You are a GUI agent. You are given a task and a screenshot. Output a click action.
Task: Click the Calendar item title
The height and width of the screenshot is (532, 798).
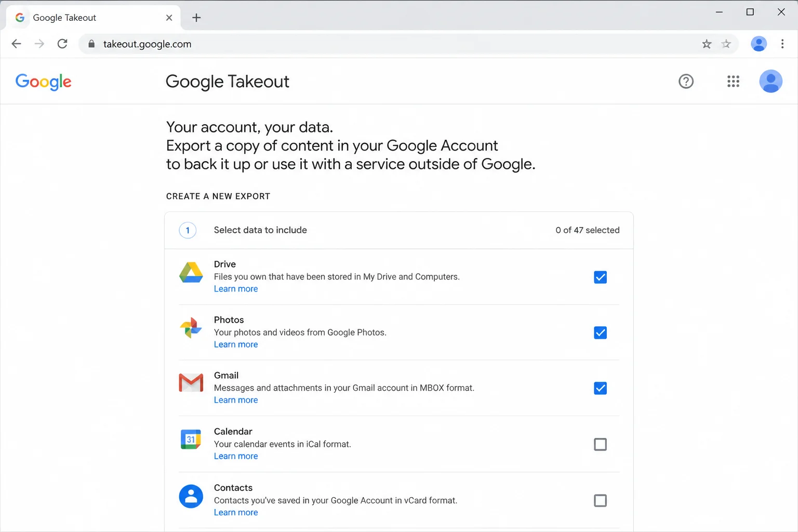coord(233,431)
